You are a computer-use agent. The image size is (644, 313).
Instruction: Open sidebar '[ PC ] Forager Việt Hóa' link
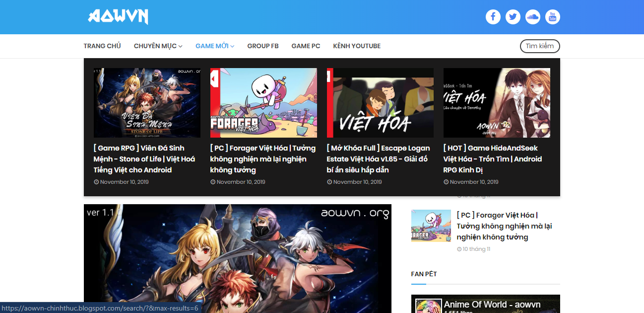click(505, 226)
